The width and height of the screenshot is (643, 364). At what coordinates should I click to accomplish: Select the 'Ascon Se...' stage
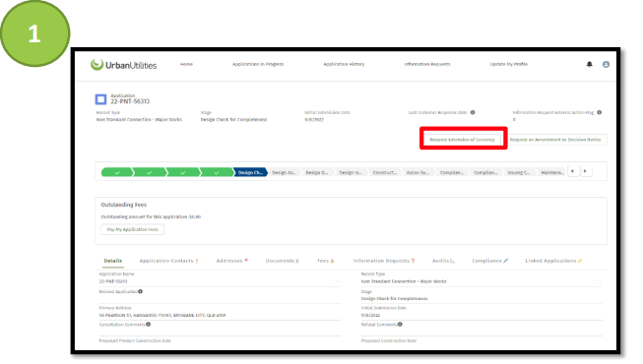[x=418, y=172]
